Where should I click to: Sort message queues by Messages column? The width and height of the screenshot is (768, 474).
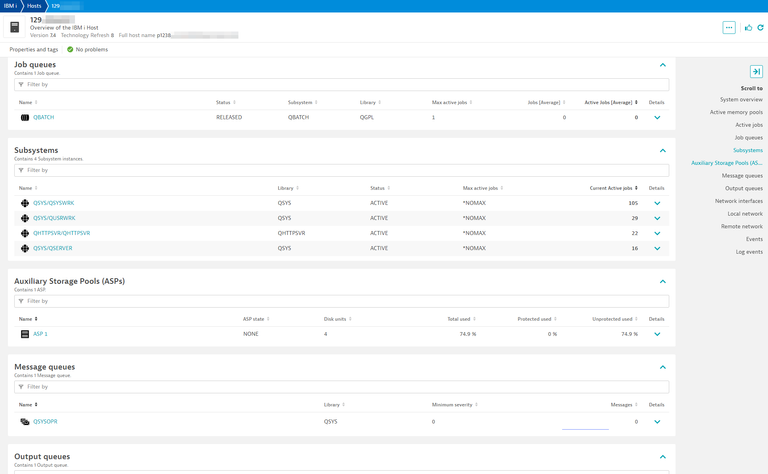tap(624, 404)
